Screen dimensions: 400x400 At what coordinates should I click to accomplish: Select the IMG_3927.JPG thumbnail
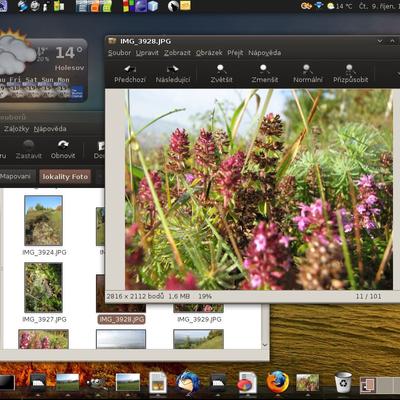pos(43,287)
